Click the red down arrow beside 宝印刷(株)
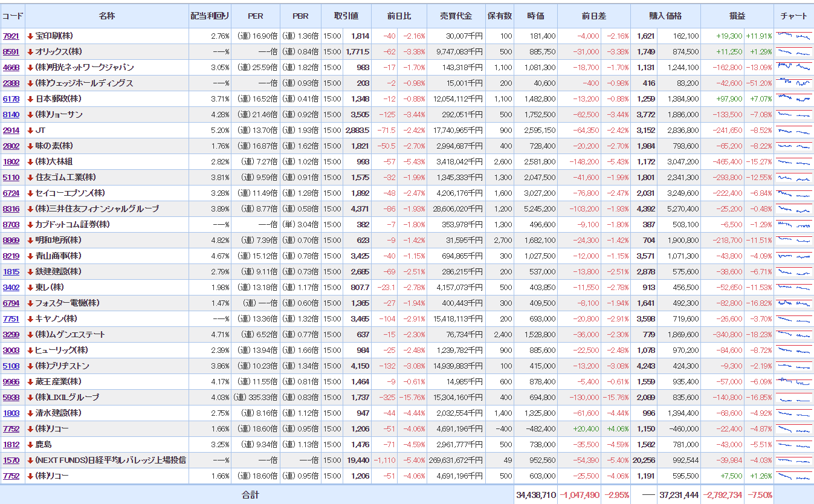Screen dimensions: 814x504 coord(30,36)
